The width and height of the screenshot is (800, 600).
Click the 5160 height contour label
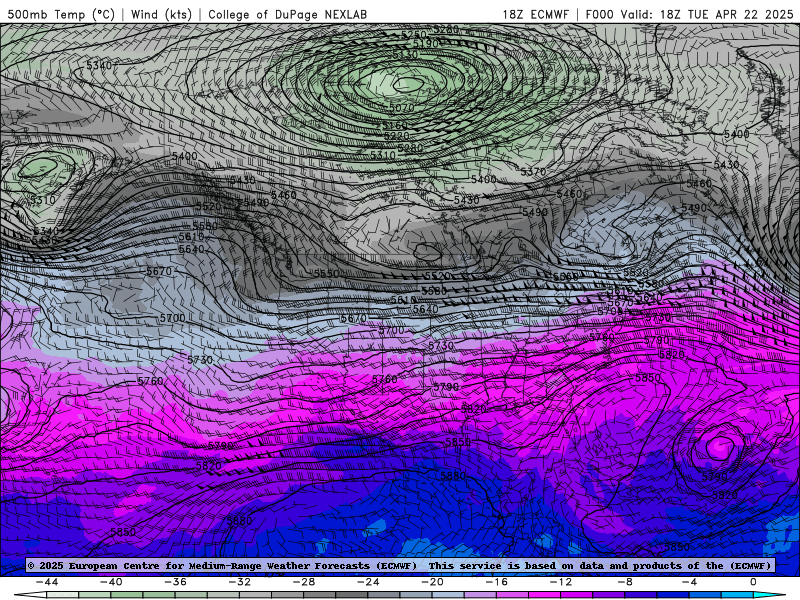395,126
